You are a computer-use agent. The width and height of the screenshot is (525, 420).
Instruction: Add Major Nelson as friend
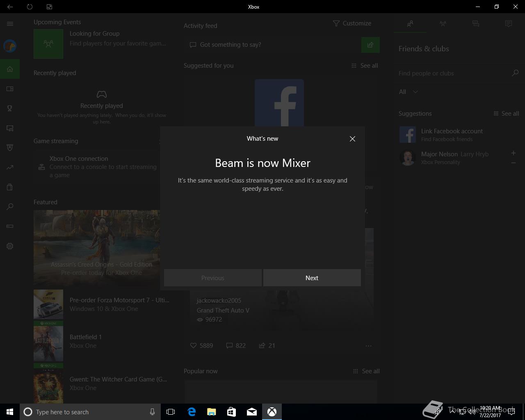[513, 153]
